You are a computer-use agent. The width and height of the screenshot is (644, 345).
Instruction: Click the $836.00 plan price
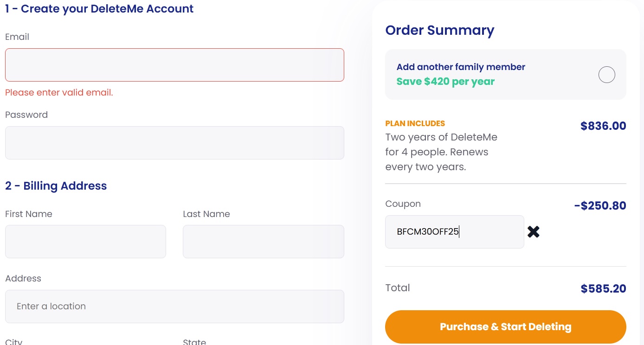pos(603,126)
